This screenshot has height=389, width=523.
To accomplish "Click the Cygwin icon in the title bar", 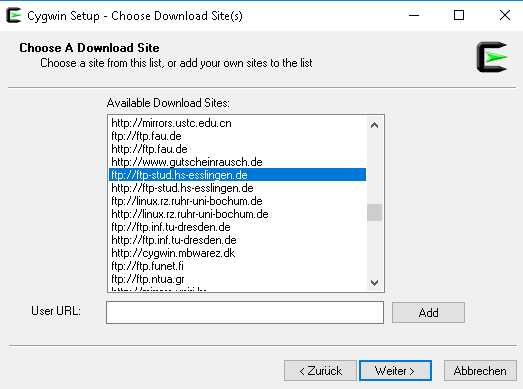I will point(14,15).
